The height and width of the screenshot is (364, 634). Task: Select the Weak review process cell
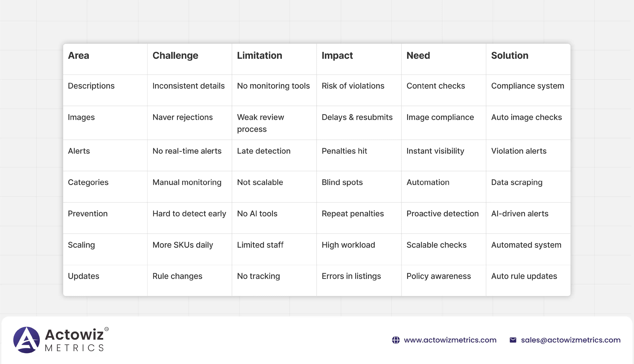pos(260,123)
